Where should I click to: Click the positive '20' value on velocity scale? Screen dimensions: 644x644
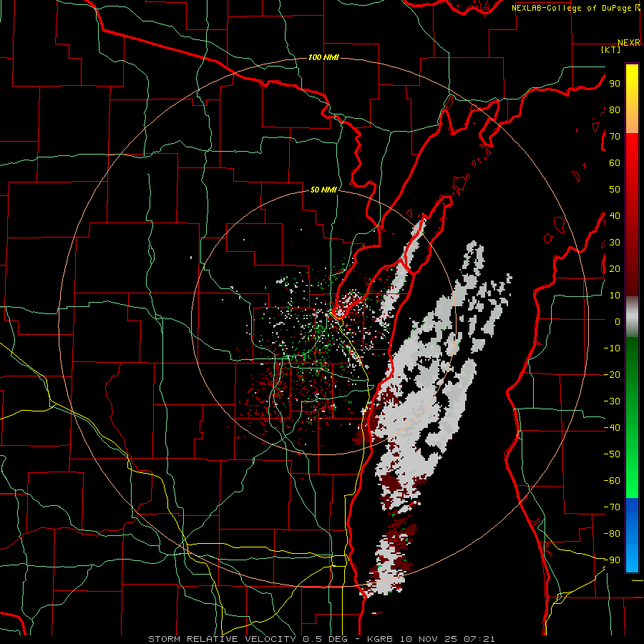(615, 269)
